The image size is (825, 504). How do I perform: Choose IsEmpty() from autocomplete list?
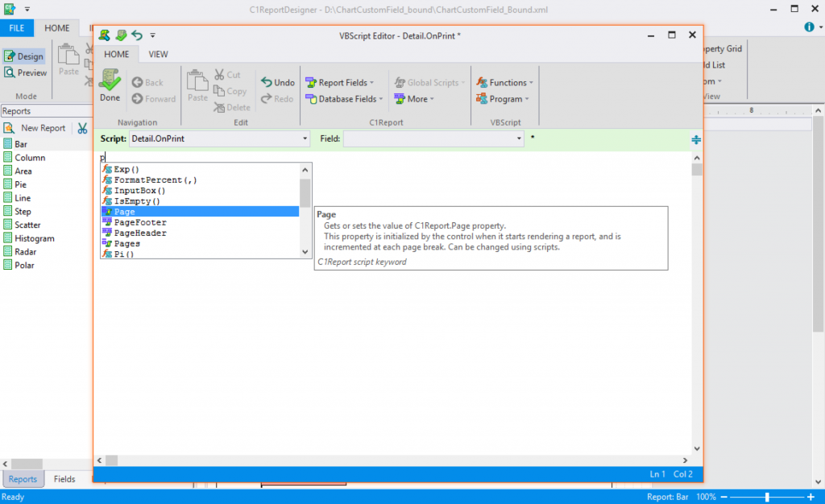tap(200, 200)
